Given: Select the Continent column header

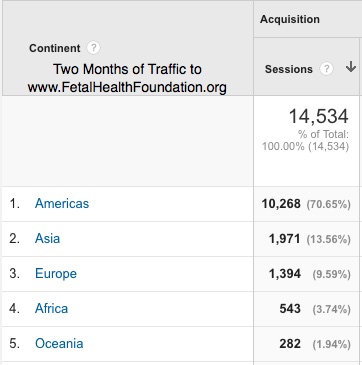Looking at the screenshot, I should [x=55, y=48].
